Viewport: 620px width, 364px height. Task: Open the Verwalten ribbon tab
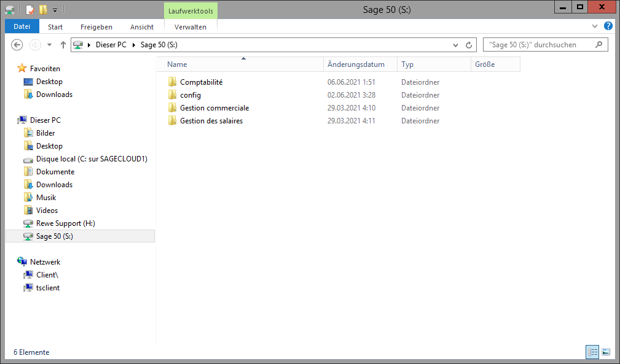coord(190,27)
